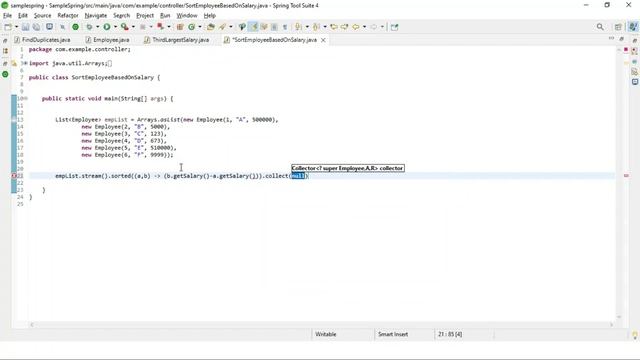Open the Project menu
Screen dimensions: 640x360
point(145,16)
